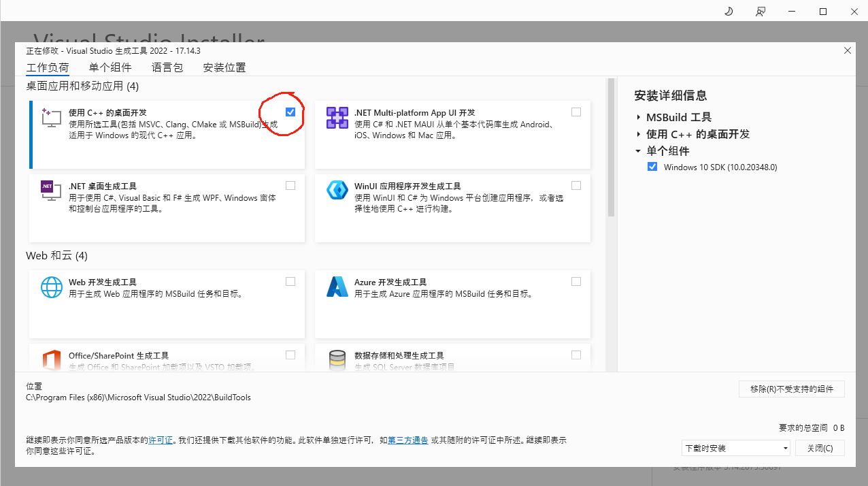This screenshot has height=486, width=868.
Task: Open the feedback icon in title bar
Action: (760, 12)
